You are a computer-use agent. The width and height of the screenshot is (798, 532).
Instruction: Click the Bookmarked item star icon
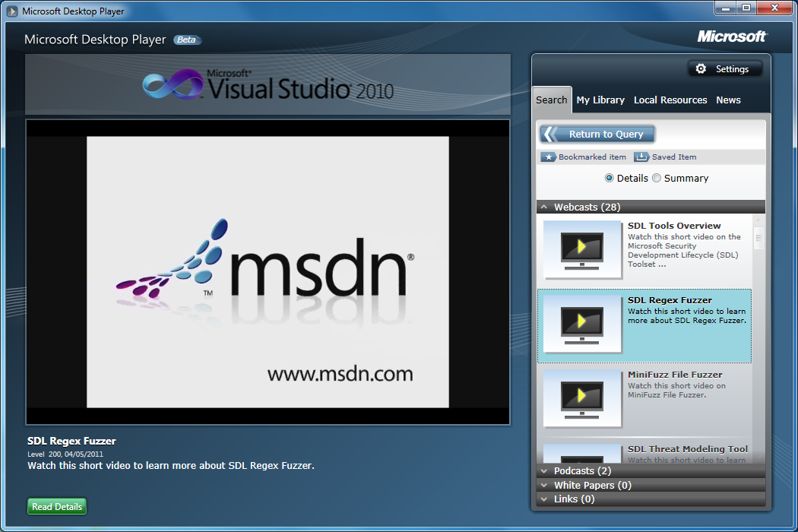click(548, 157)
